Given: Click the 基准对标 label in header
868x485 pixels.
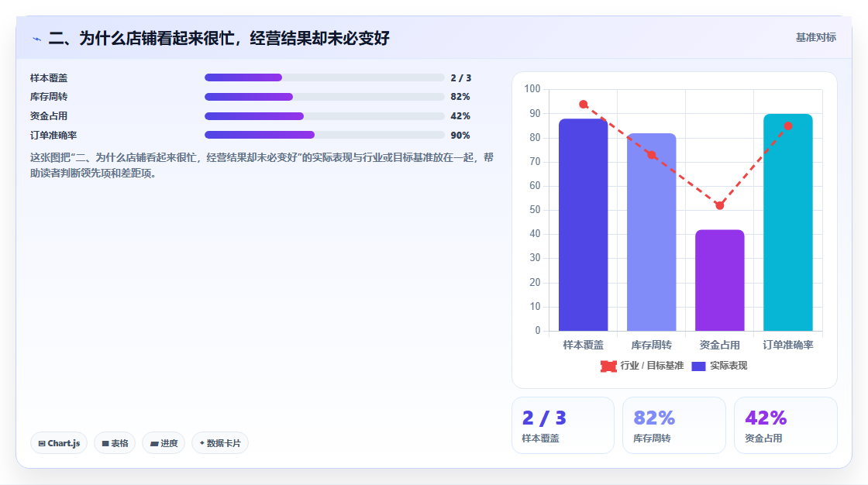Looking at the screenshot, I should pos(815,37).
